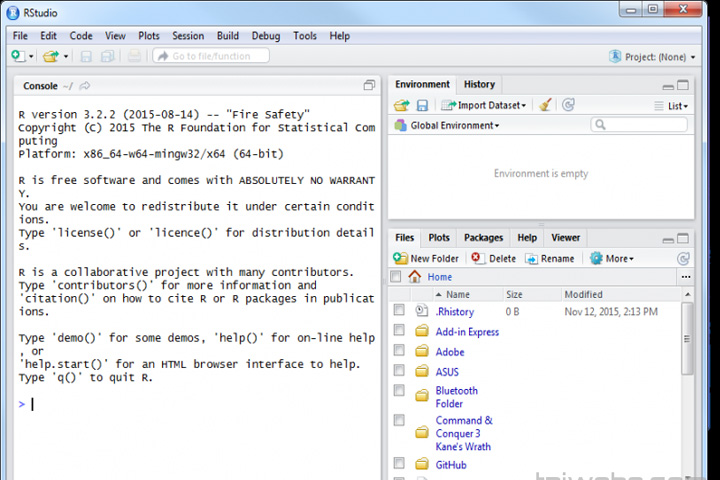Viewport: 720px width, 480px height.
Task: Open the More dropdown in the Files toolbar
Action: coord(612,259)
